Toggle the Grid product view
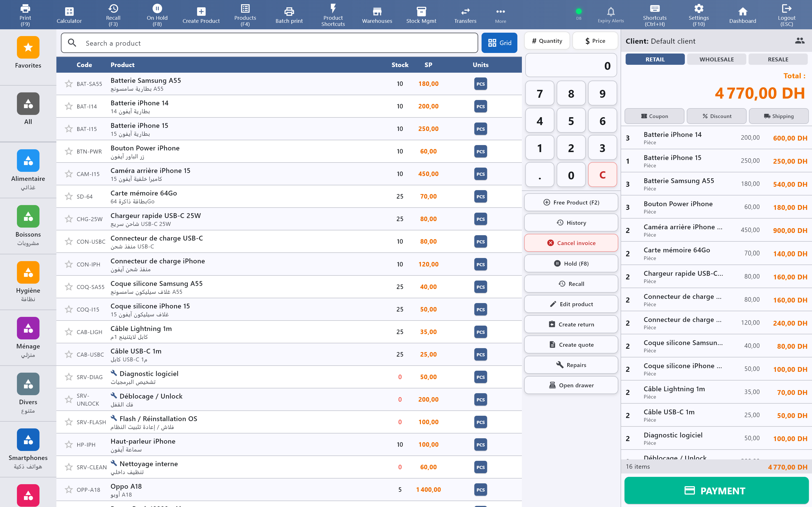This screenshot has height=507, width=812. pos(499,43)
